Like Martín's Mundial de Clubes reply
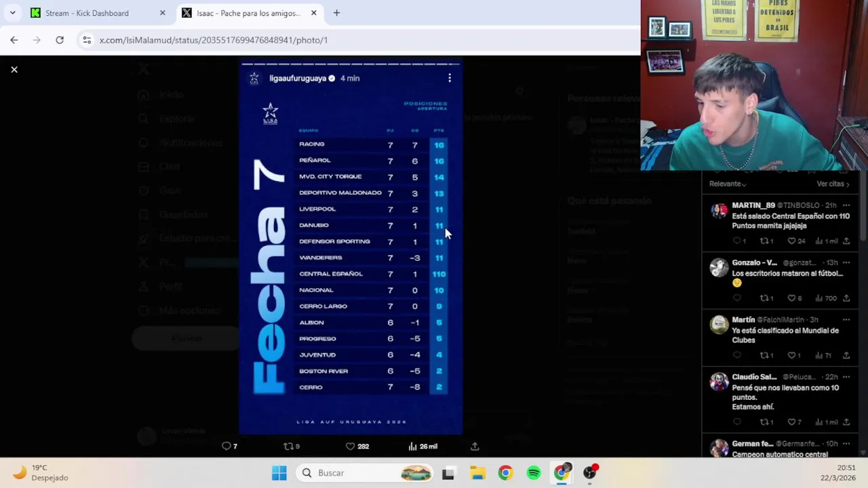 [793, 355]
